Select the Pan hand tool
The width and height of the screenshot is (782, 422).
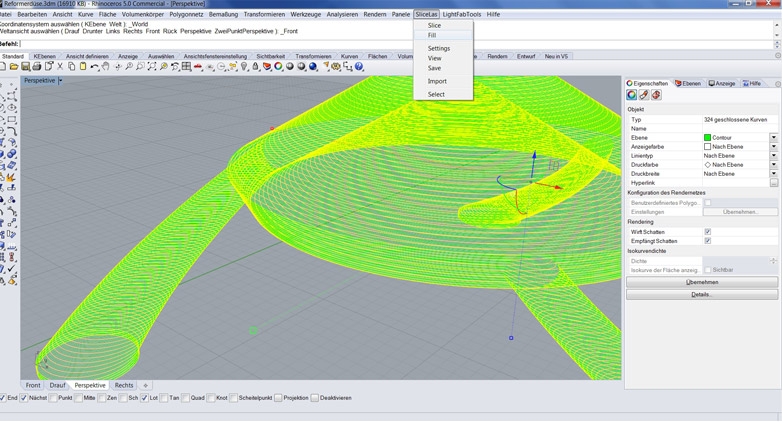pyautogui.click(x=106, y=67)
